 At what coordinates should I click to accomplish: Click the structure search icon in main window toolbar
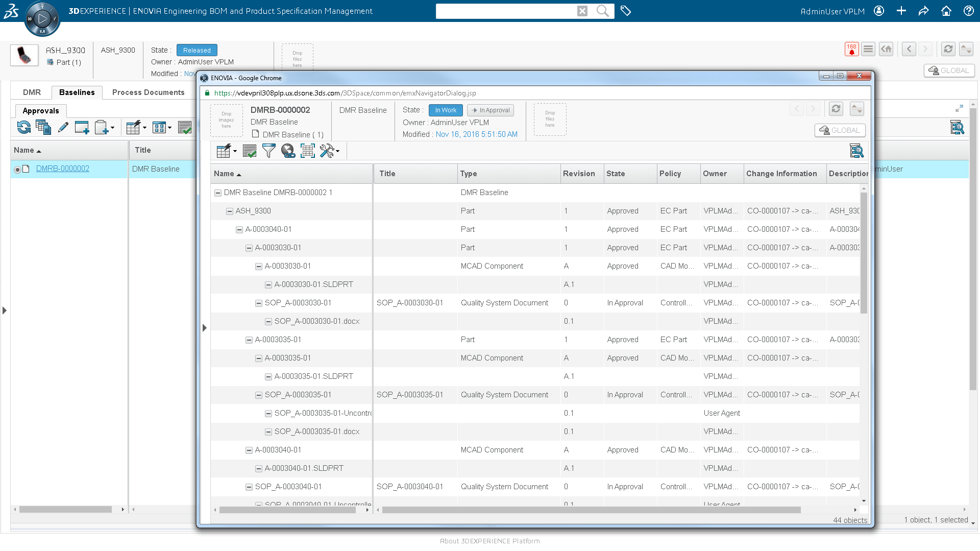(x=957, y=127)
